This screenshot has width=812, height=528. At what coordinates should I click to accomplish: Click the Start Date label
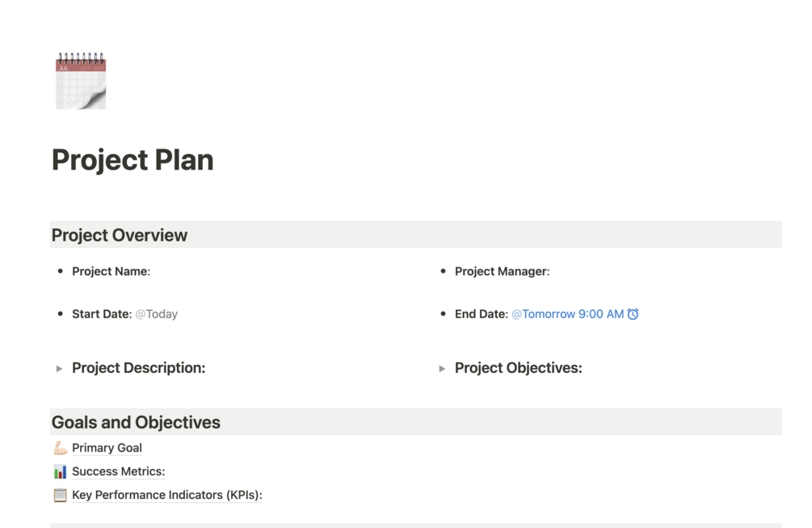(x=101, y=314)
